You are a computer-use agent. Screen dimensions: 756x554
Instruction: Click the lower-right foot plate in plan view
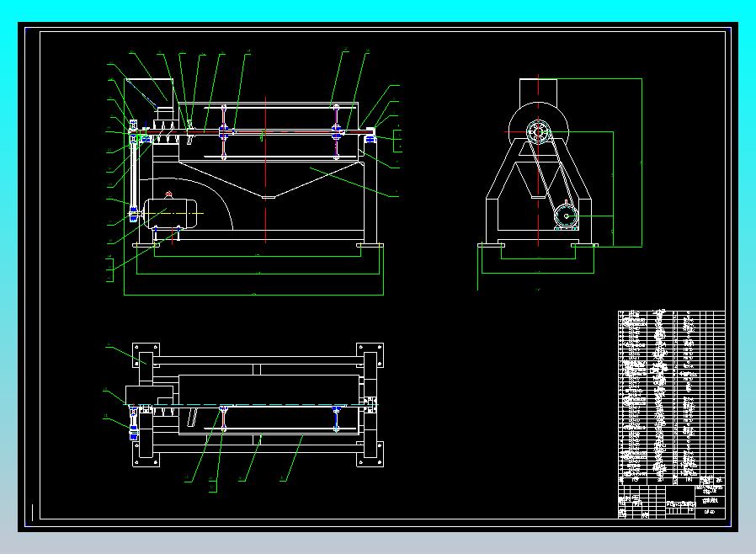click(x=370, y=454)
